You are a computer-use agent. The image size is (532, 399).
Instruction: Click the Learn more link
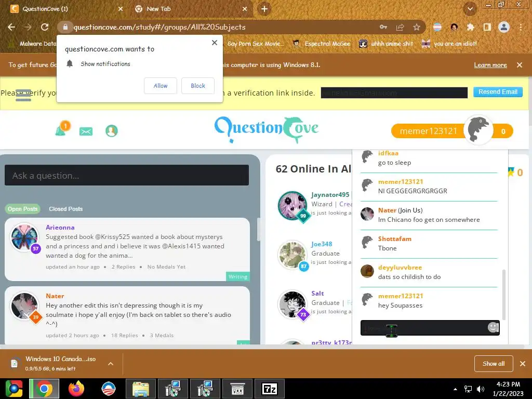tap(490, 65)
